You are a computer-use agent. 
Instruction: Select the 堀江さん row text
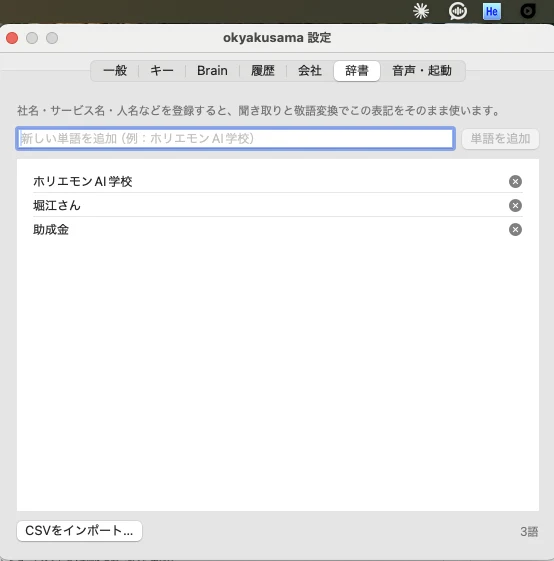click(57, 206)
